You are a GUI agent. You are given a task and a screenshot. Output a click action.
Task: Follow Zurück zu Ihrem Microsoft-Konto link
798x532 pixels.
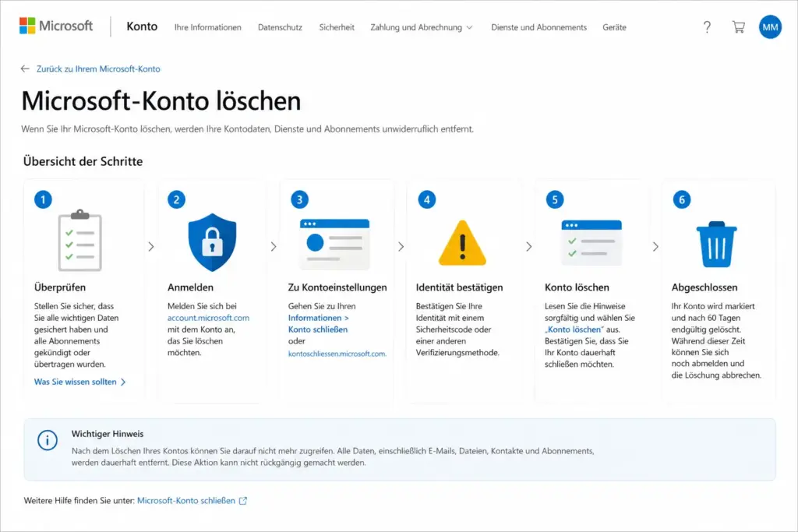coord(98,69)
